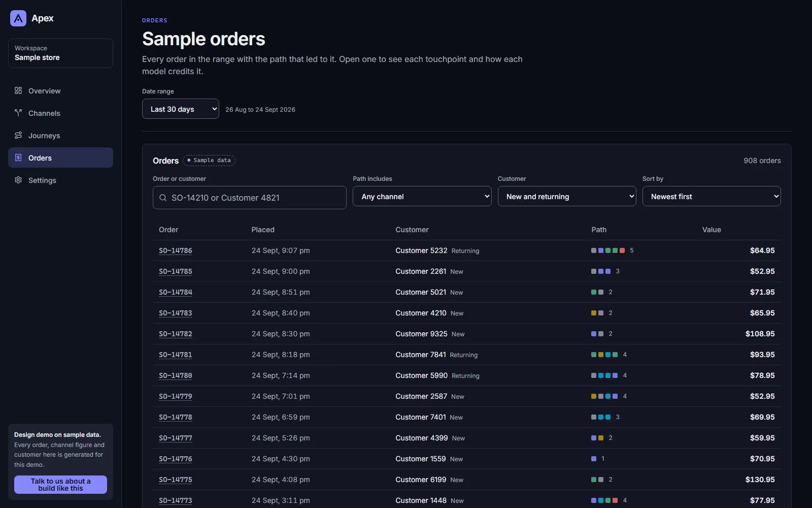Click the path swatches for order SO-14786
812x508 pixels.
click(608, 250)
